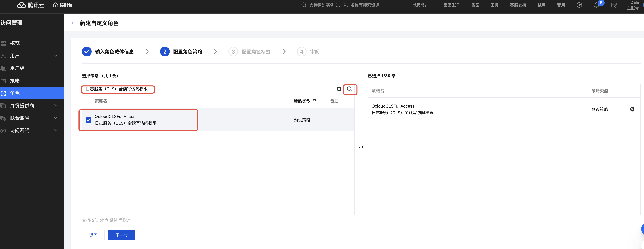Expand the 用户 sidebar section
Viewport: 644px width, 249px height.
[x=32, y=56]
